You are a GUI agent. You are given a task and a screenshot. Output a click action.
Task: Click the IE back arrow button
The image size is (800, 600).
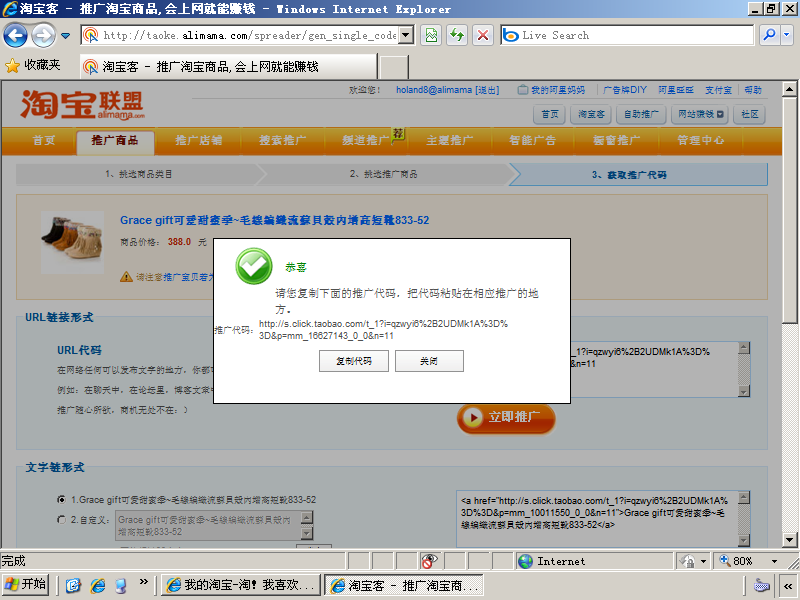pos(15,36)
